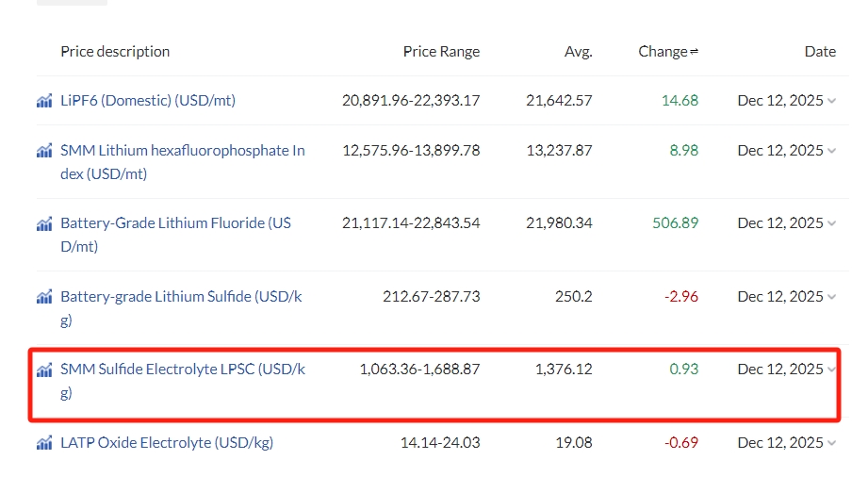Expand date chevron for SMM Lithium hexafluorophosphate Index
868x493 pixels.
point(831,151)
